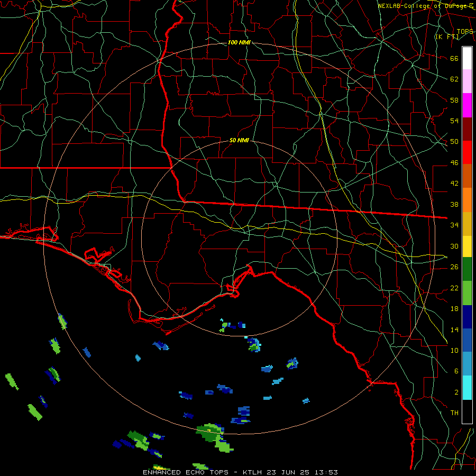Click the 38 value on the legend
The height and width of the screenshot is (476, 476).
coord(454,204)
